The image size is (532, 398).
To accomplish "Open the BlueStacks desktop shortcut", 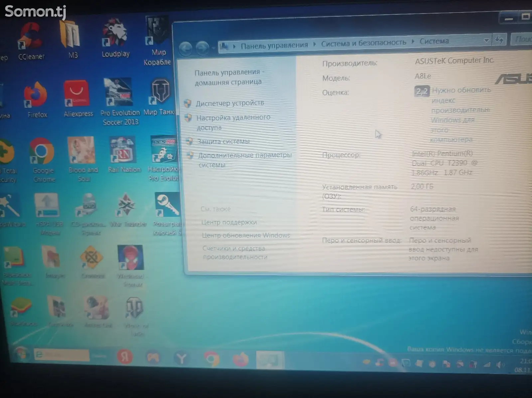I will (x=23, y=312).
